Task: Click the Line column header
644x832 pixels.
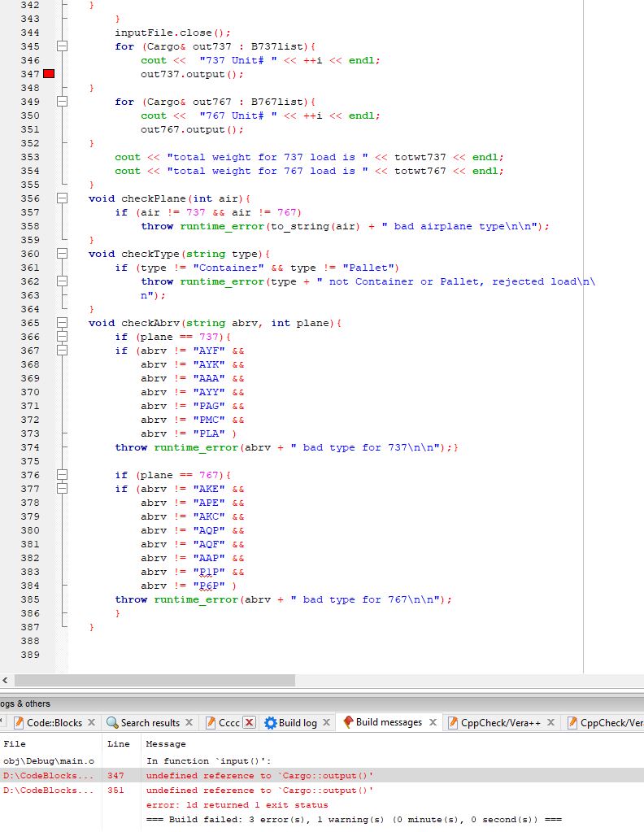Action: click(x=118, y=744)
